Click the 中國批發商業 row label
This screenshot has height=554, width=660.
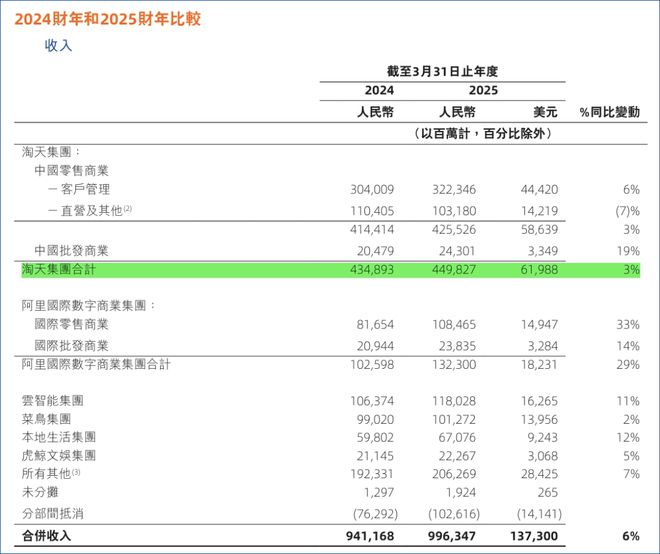click(x=72, y=251)
